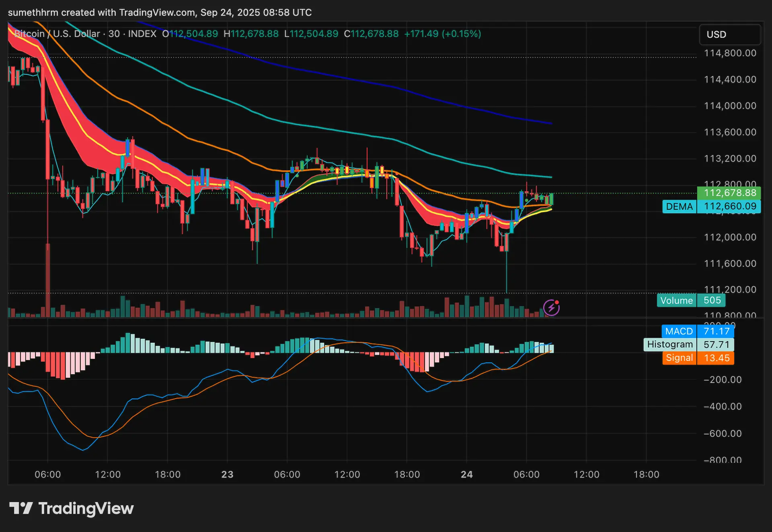
Task: Click the cyan DEMA value 112,660.09
Action: tap(729, 207)
